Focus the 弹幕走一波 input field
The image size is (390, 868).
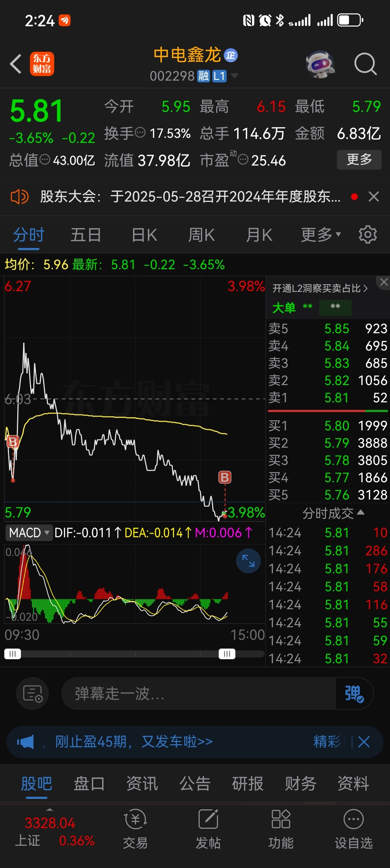click(x=198, y=693)
